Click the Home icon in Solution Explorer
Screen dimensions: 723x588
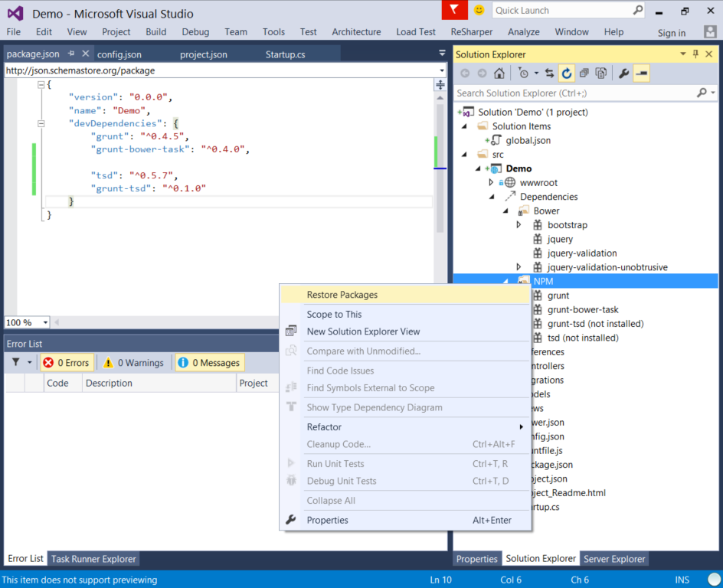499,73
